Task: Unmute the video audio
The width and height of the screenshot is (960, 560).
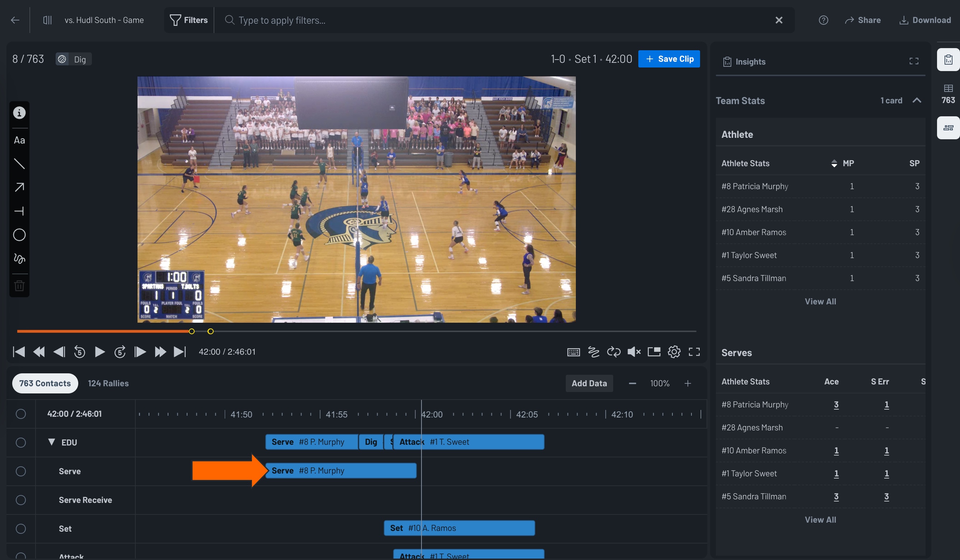Action: (634, 352)
